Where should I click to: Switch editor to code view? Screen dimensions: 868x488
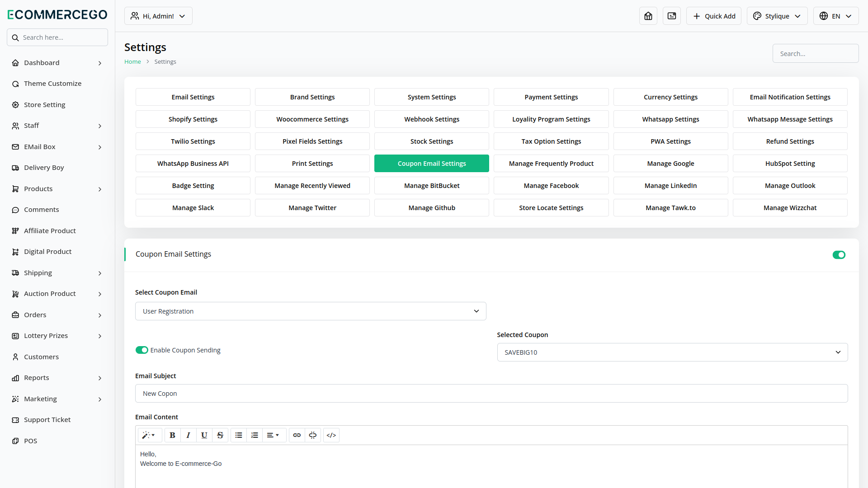(x=331, y=435)
